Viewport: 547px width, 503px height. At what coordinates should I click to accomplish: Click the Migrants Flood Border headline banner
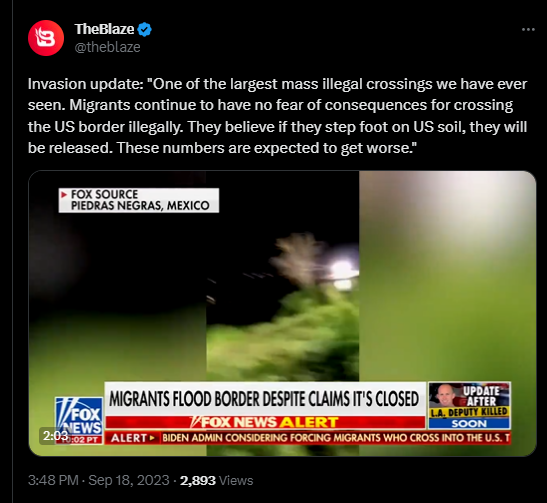pos(265,399)
